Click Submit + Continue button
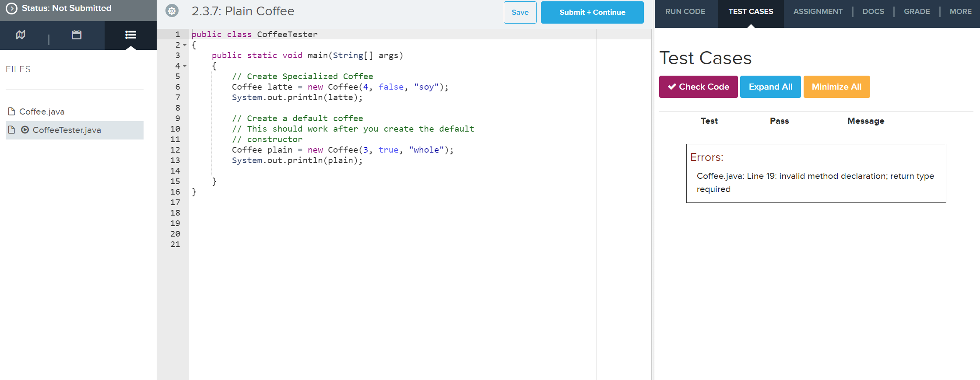 592,12
